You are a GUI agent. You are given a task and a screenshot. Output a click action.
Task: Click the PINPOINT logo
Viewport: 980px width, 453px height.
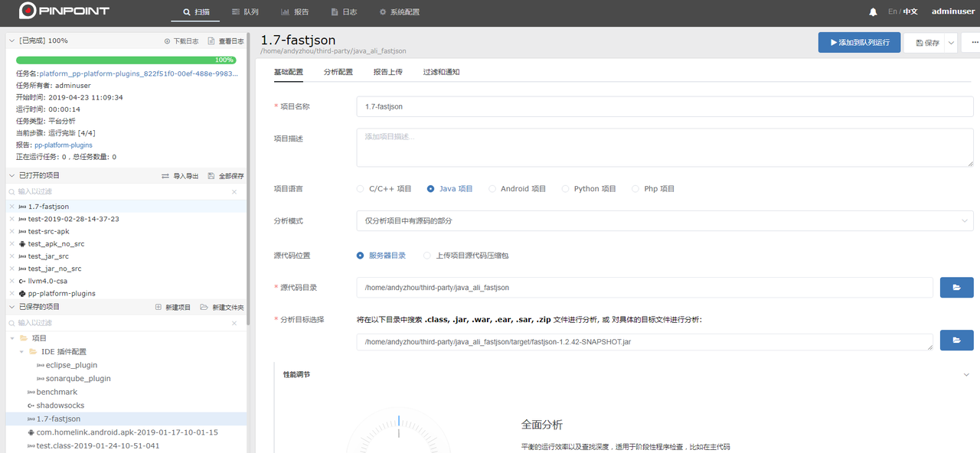point(64,11)
